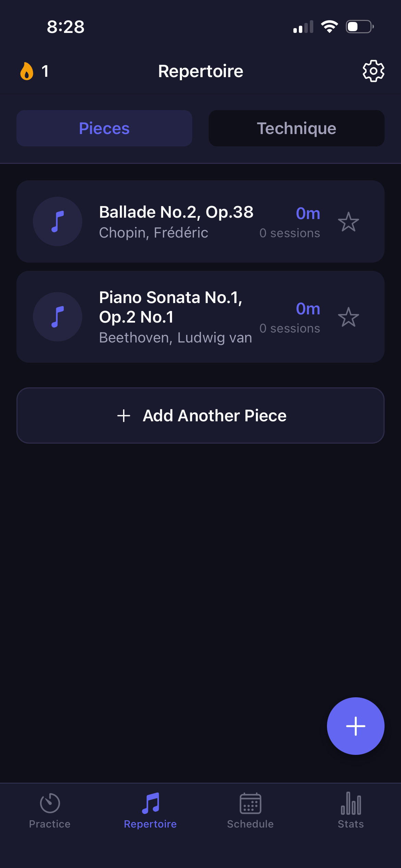Tap the Wi-Fi status icon

pyautogui.click(x=329, y=27)
